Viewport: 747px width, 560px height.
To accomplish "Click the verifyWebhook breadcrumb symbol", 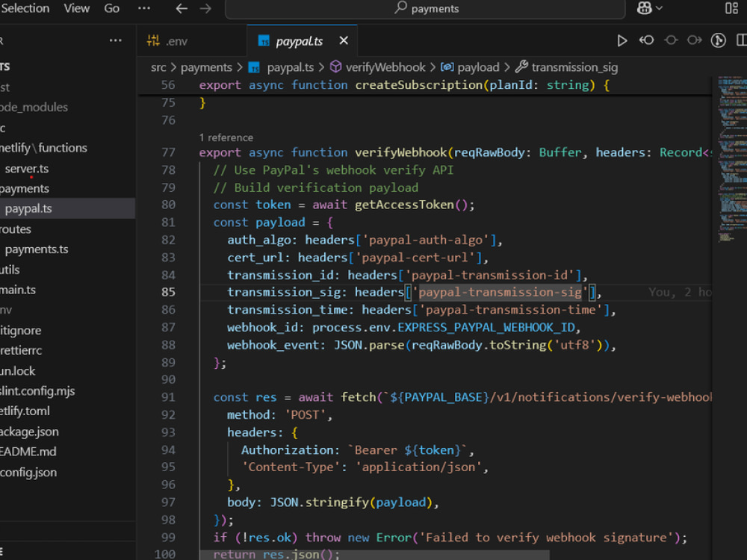I will (385, 67).
